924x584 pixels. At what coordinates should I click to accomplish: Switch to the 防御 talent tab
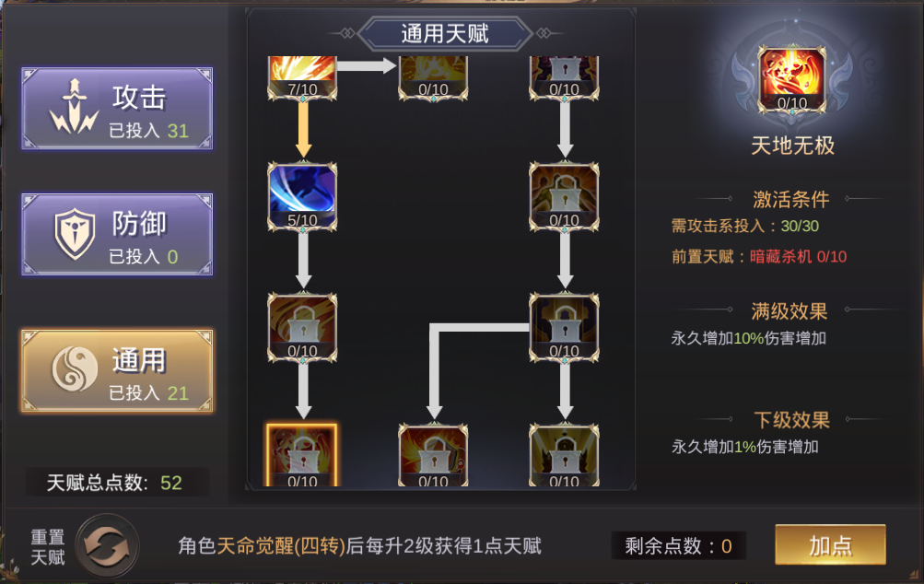[x=117, y=235]
